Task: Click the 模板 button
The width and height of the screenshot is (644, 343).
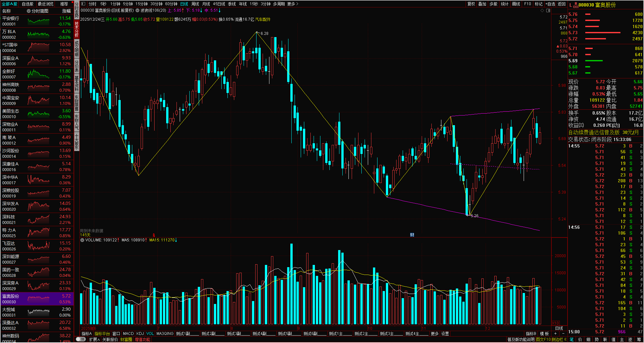Action: (545, 334)
